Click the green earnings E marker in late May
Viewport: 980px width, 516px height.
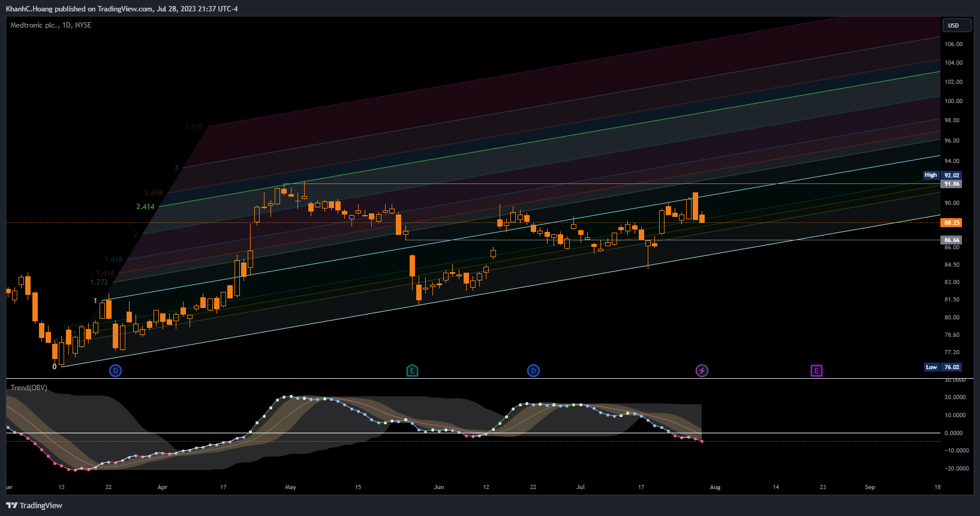pyautogui.click(x=412, y=370)
